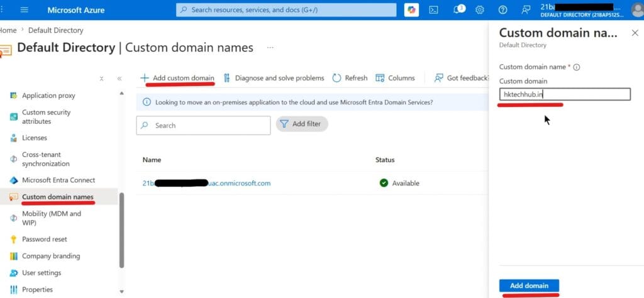The height and width of the screenshot is (298, 644).
Task: Launch Cloud Shell from the header
Action: 433,10
